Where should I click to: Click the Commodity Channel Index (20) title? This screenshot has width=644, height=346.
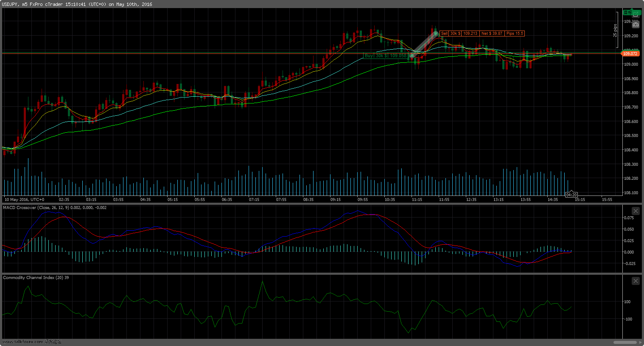pyautogui.click(x=36, y=278)
